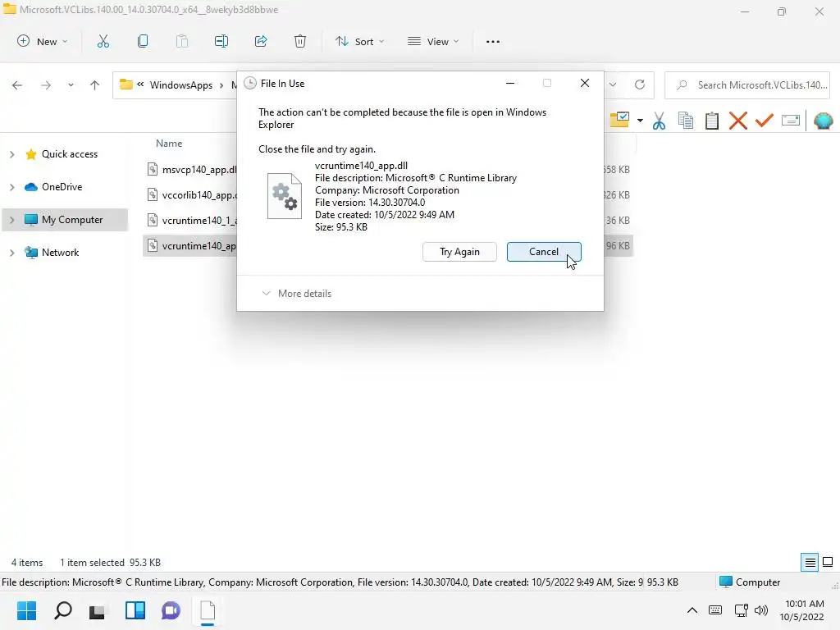This screenshot has height=630, width=840.
Task: Click the classic toolbar paste clipboard icon
Action: click(x=712, y=121)
